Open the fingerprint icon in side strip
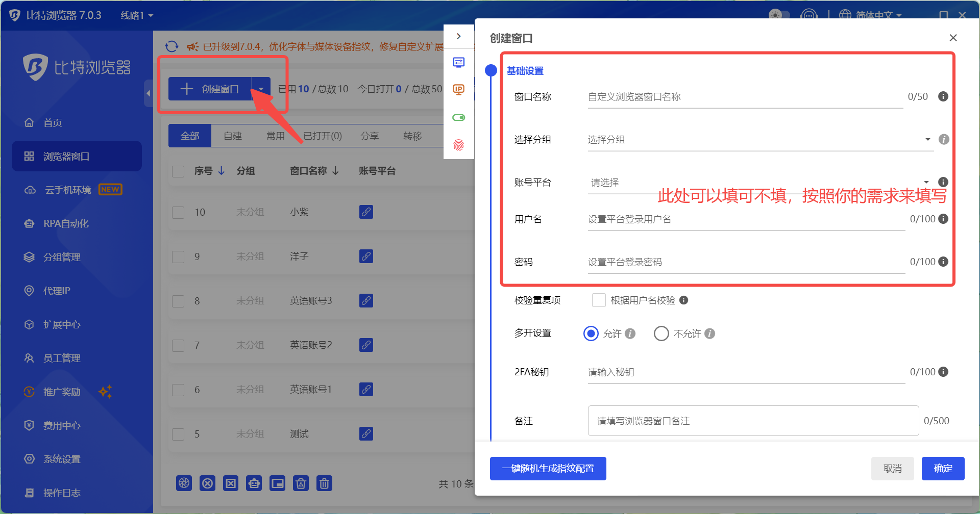The image size is (980, 514). coord(459,145)
